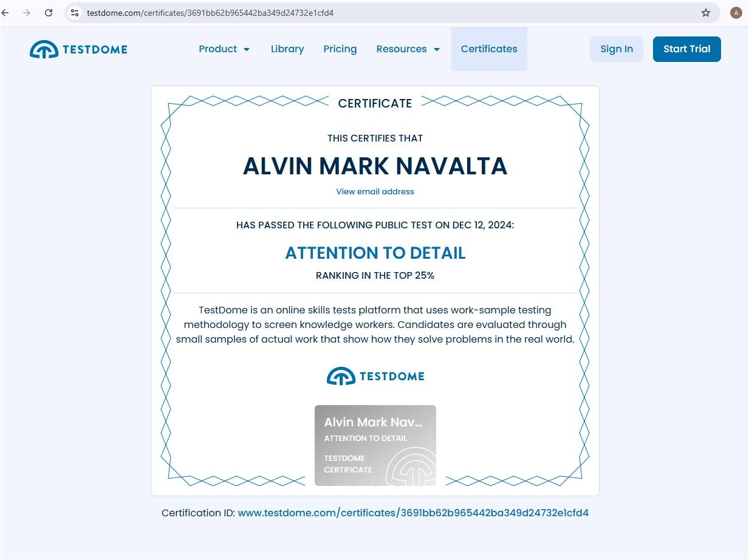Bookmark this page with the star icon
This screenshot has width=749, height=560.
pyautogui.click(x=705, y=13)
